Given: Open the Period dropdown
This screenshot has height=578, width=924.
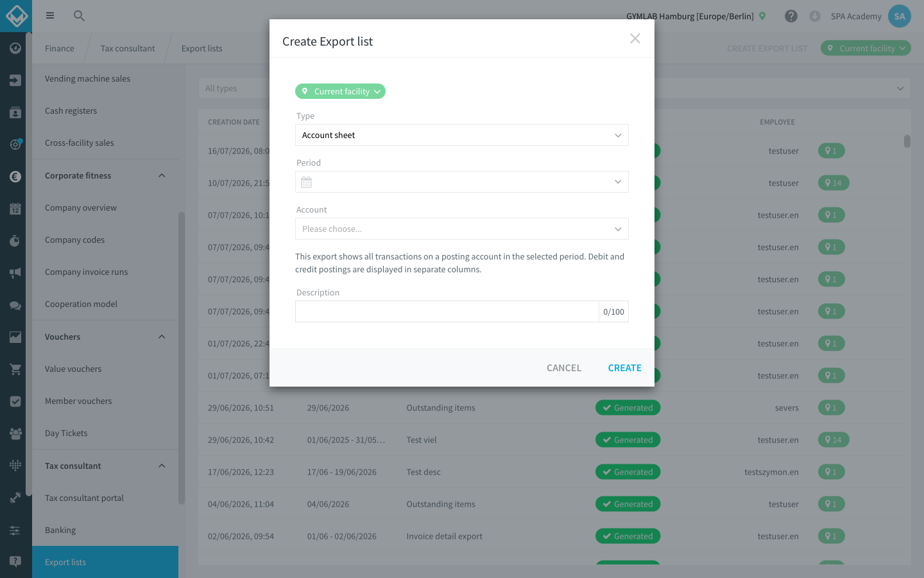Looking at the screenshot, I should [462, 182].
